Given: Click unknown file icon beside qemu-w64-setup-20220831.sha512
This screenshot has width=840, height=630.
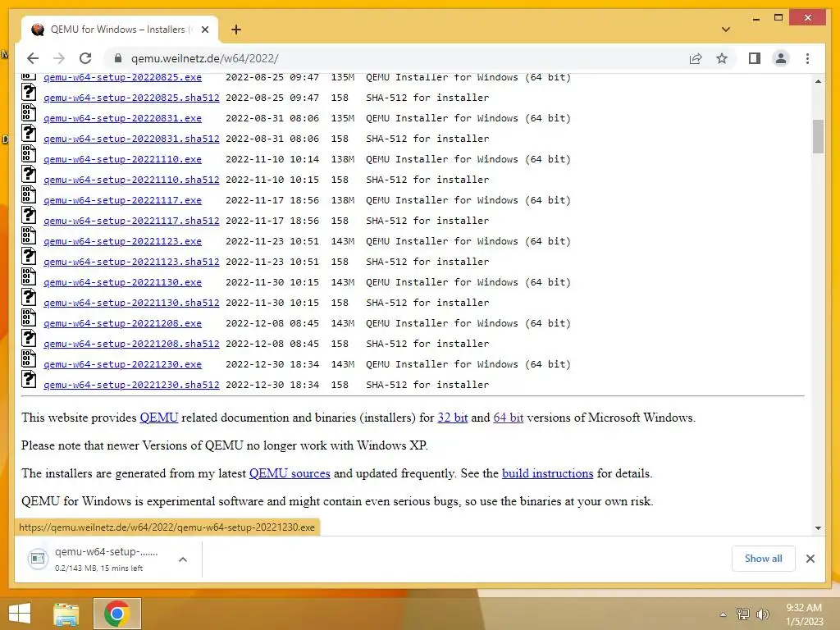Looking at the screenshot, I should click(x=29, y=133).
